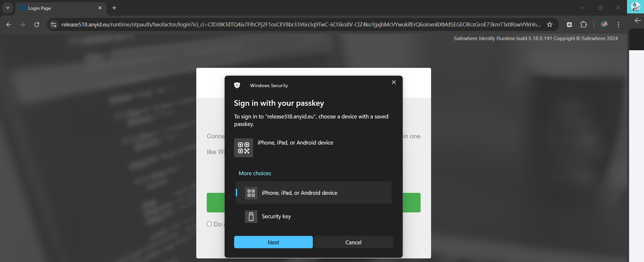Go forward in browser history

(23, 24)
